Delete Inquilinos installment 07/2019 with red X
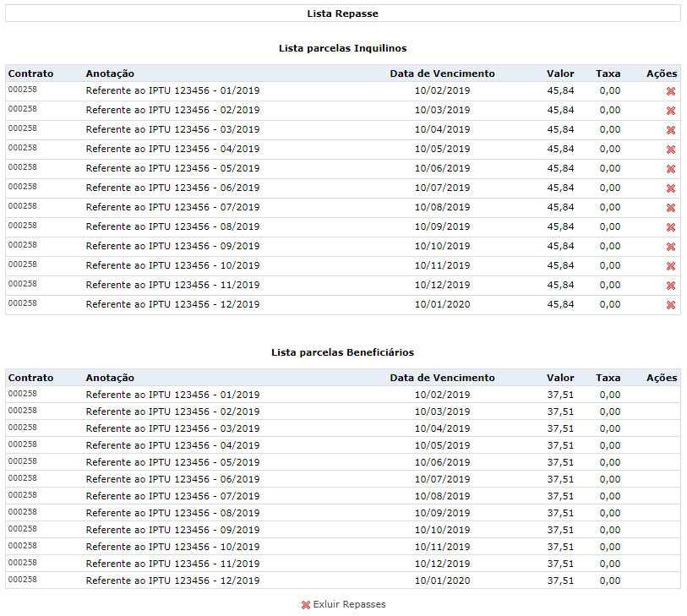This screenshot has height=616, width=687. tap(670, 208)
